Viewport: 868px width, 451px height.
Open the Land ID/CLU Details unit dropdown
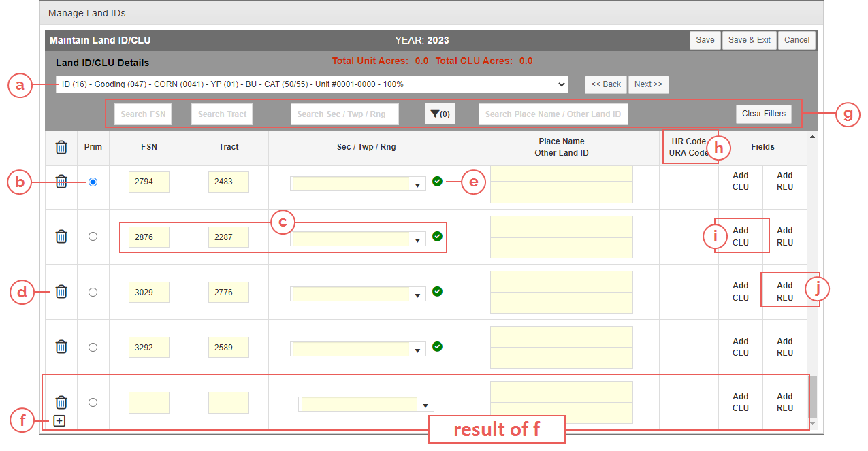pyautogui.click(x=312, y=84)
